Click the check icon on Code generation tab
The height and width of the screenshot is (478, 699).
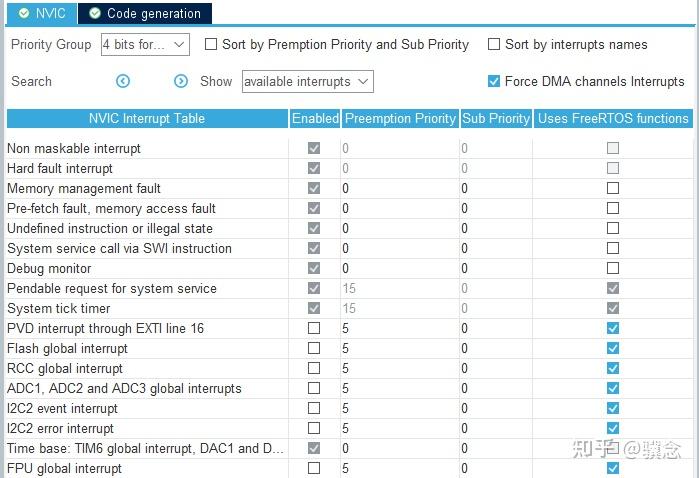(x=95, y=13)
